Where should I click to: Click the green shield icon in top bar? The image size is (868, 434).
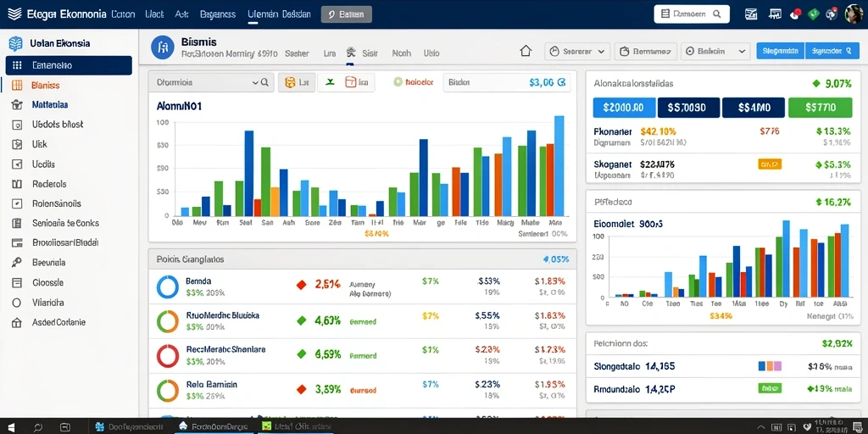813,14
